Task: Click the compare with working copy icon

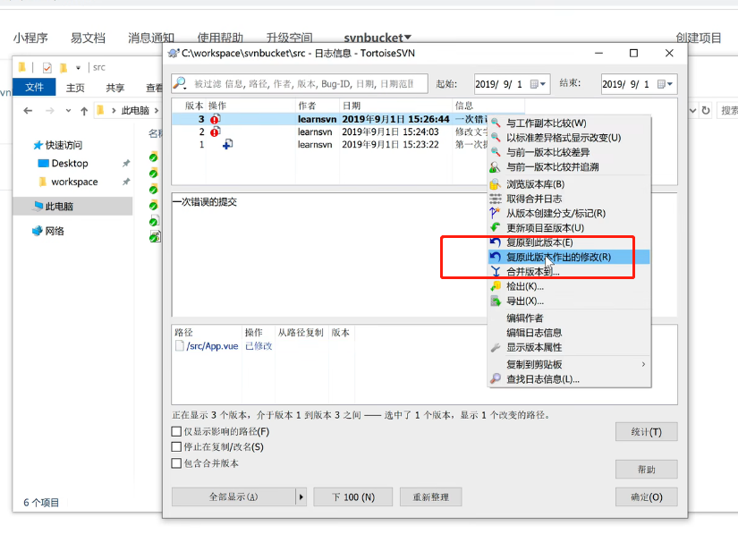Action: pyautogui.click(x=496, y=123)
